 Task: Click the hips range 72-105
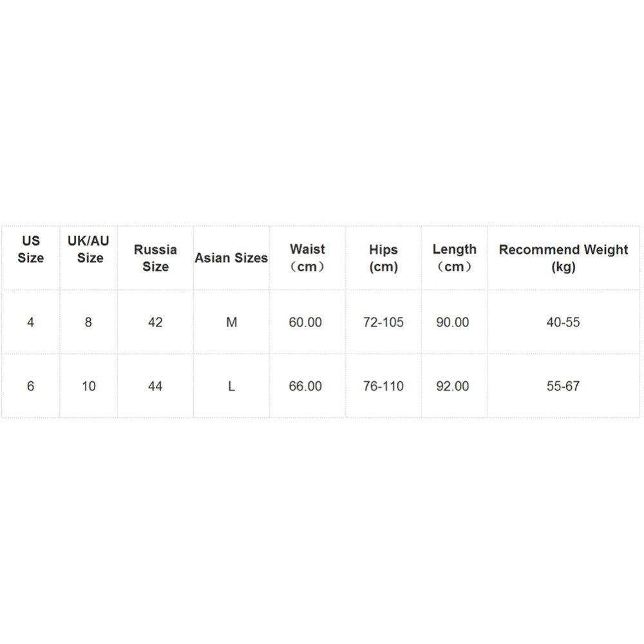coord(383,322)
